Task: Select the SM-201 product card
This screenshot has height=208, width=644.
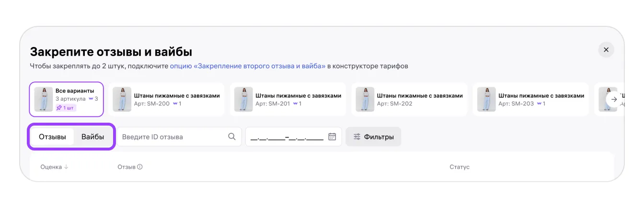Action: click(288, 99)
